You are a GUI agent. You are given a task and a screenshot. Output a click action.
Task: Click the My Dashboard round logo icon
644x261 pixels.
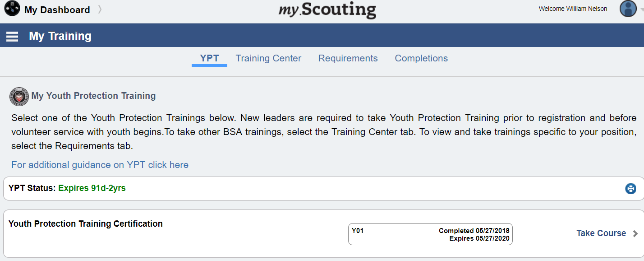tap(12, 9)
